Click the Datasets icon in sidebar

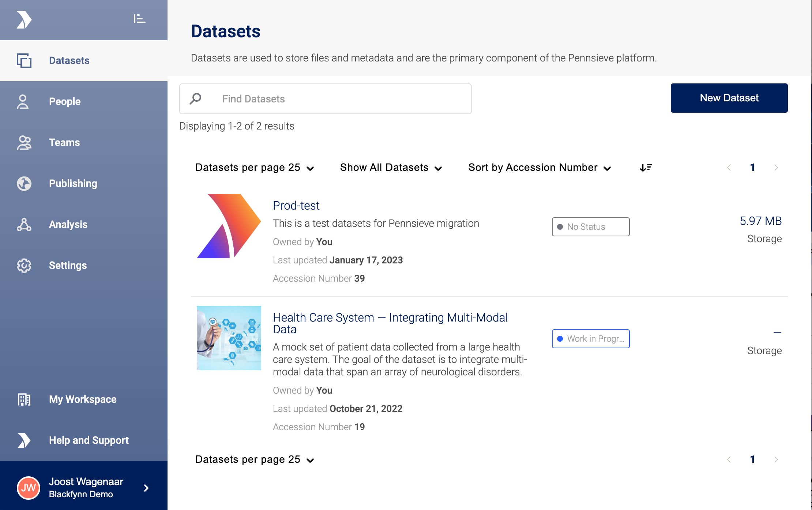pos(24,60)
